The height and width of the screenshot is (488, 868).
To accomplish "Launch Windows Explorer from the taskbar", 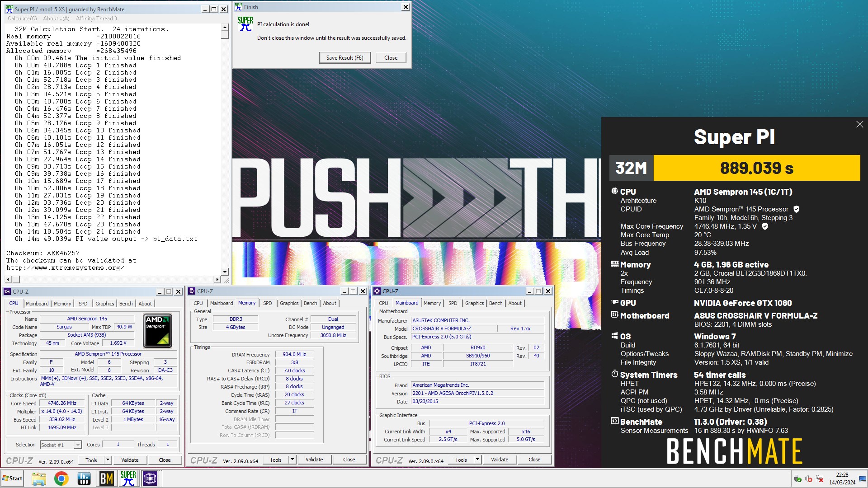I will coord(39,479).
